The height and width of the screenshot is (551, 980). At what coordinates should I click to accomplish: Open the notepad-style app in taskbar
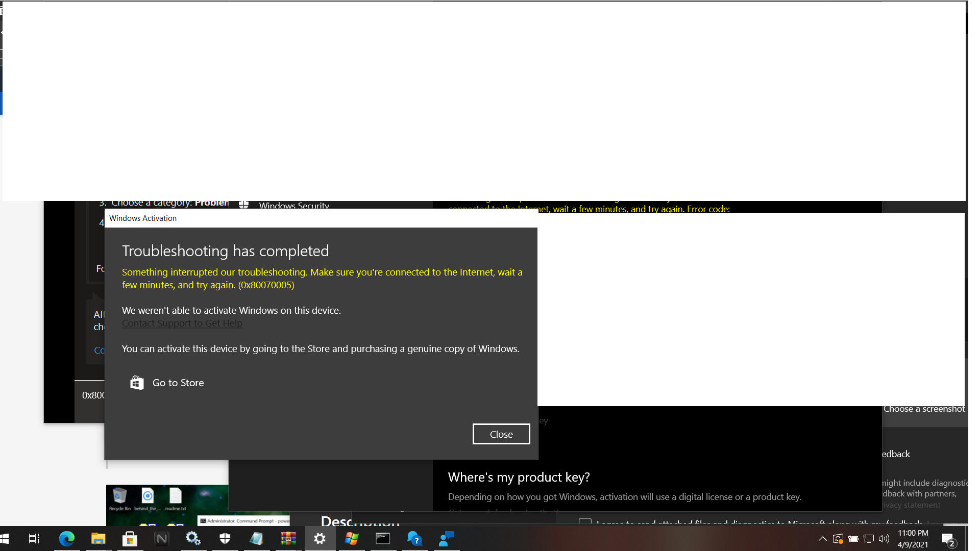coord(256,538)
